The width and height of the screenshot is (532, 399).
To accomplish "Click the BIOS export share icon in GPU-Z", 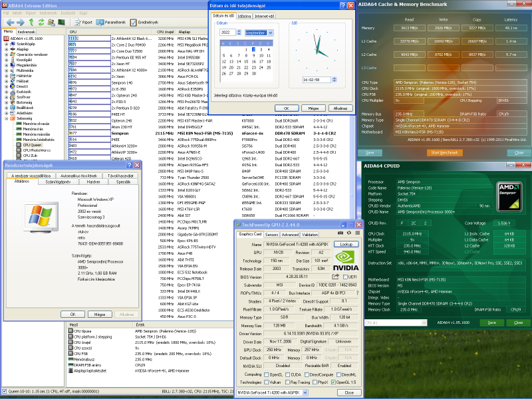I will pos(336,277).
